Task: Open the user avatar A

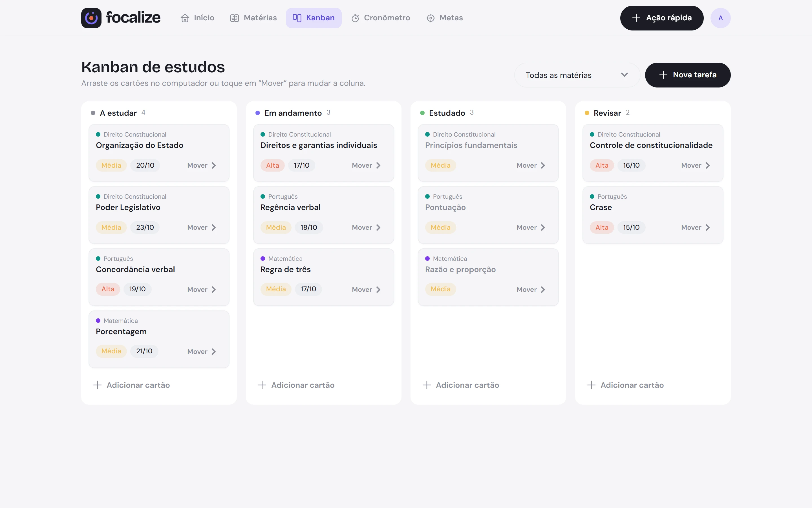Action: 720,18
